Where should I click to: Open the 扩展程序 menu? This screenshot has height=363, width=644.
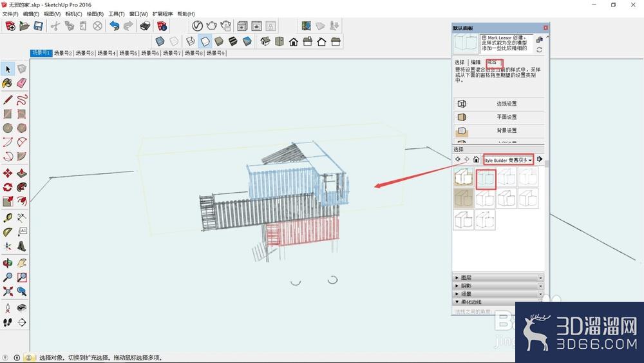pyautogui.click(x=163, y=14)
